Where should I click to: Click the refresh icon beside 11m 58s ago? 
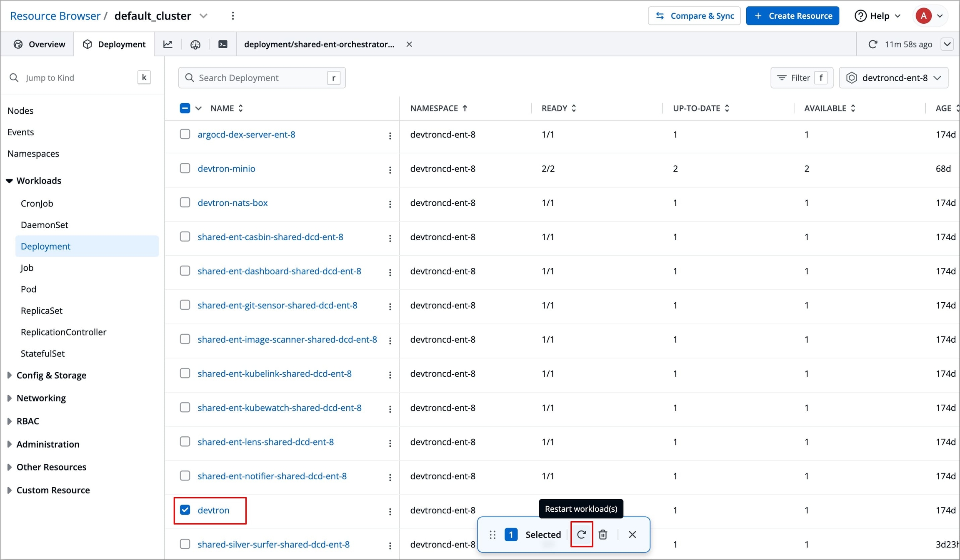point(872,44)
